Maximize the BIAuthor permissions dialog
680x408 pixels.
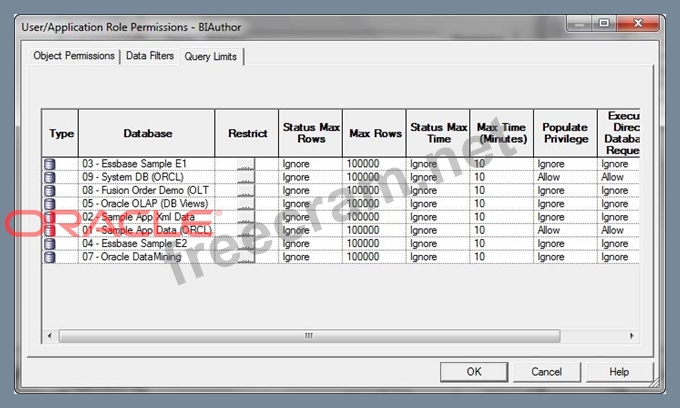point(604,23)
